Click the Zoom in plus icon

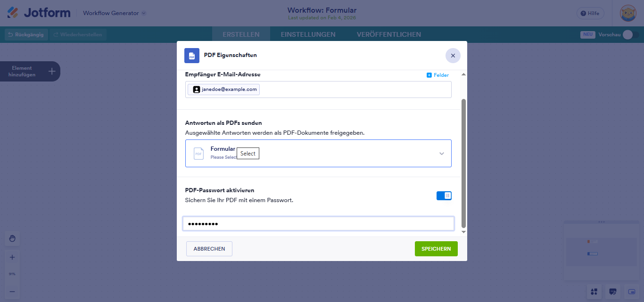click(x=12, y=257)
